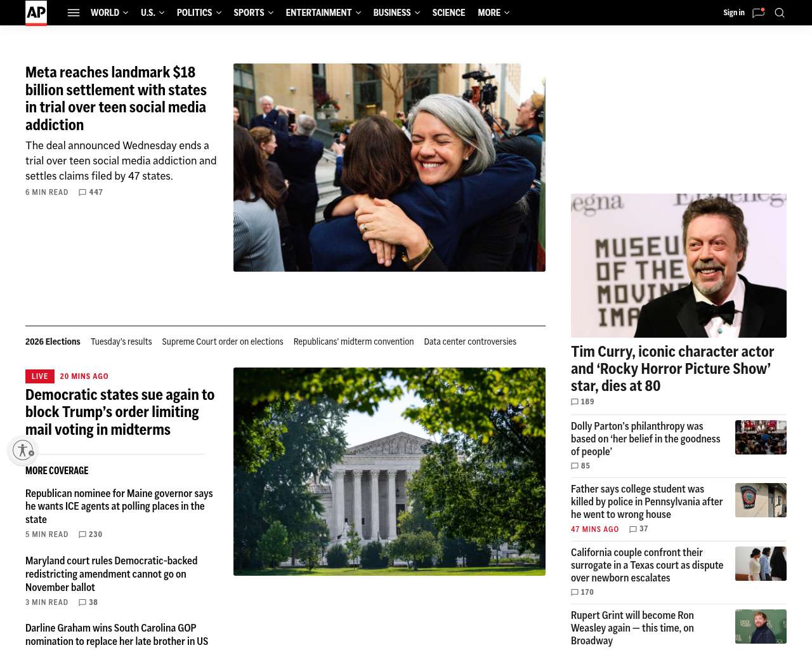Open Democratic states sue again headline
This screenshot has height=650, width=812.
pyautogui.click(x=121, y=412)
